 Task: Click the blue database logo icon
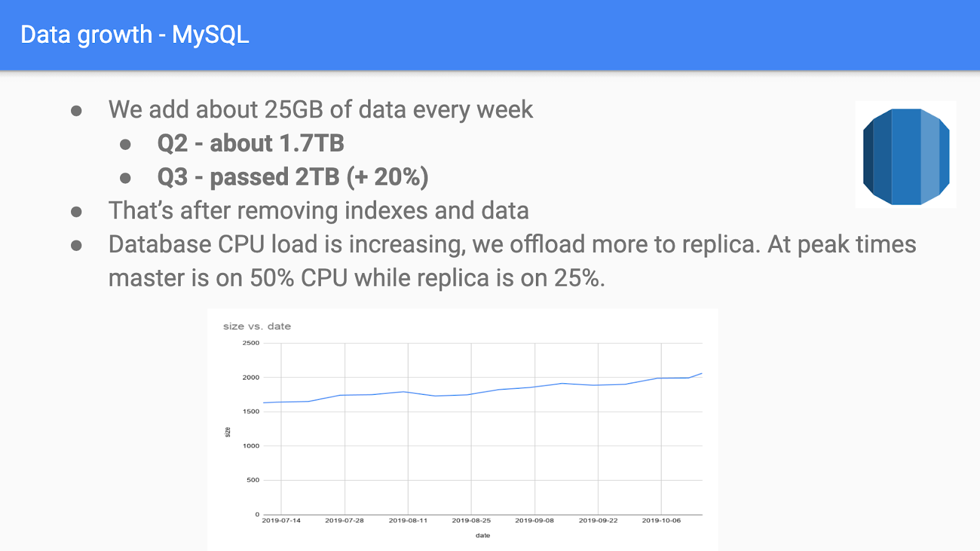[906, 156]
